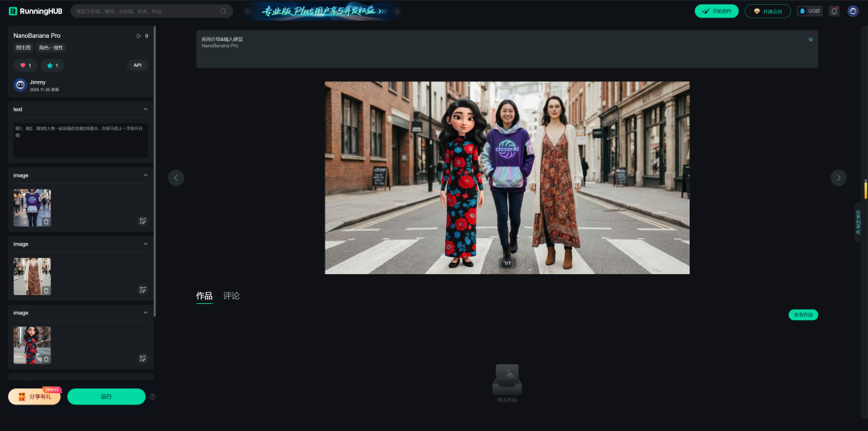Open the Plus professional promo banner
This screenshot has width=868, height=431.
tap(323, 11)
